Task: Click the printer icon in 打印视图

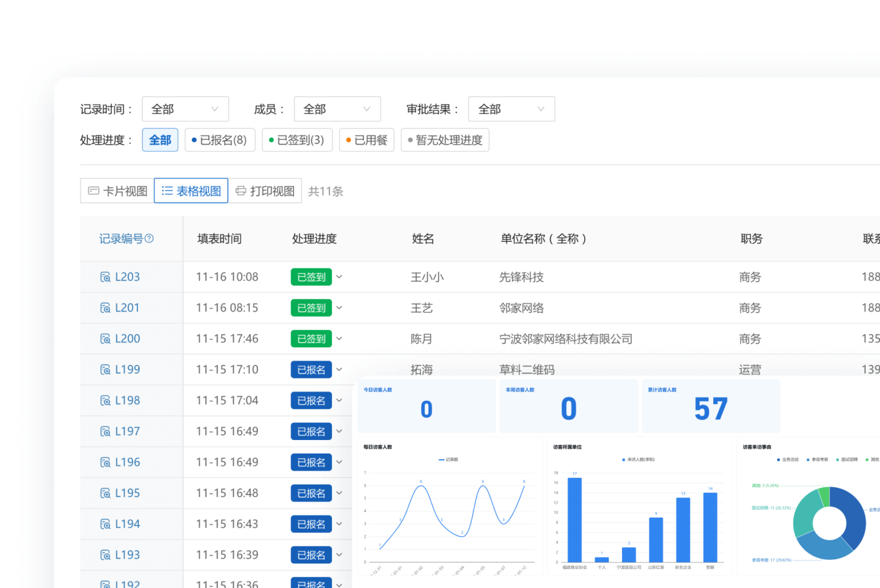Action: point(241,191)
